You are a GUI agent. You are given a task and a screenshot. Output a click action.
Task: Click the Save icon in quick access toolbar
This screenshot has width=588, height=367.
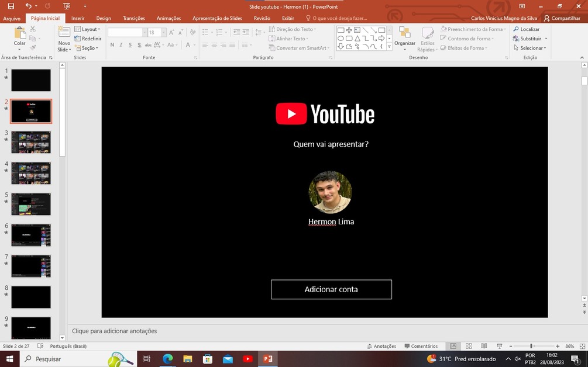[x=11, y=6]
